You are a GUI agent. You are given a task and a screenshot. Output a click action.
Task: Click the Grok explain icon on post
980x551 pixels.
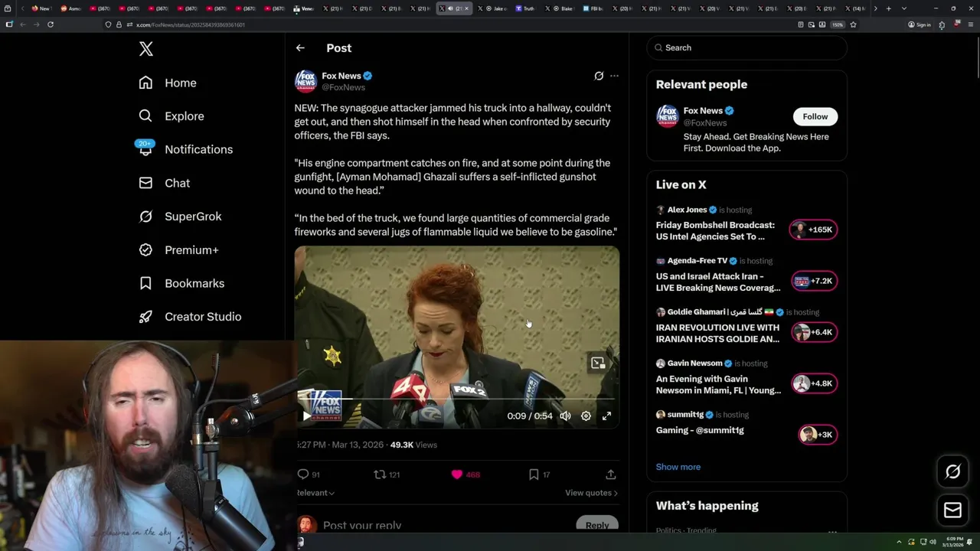pyautogui.click(x=599, y=76)
